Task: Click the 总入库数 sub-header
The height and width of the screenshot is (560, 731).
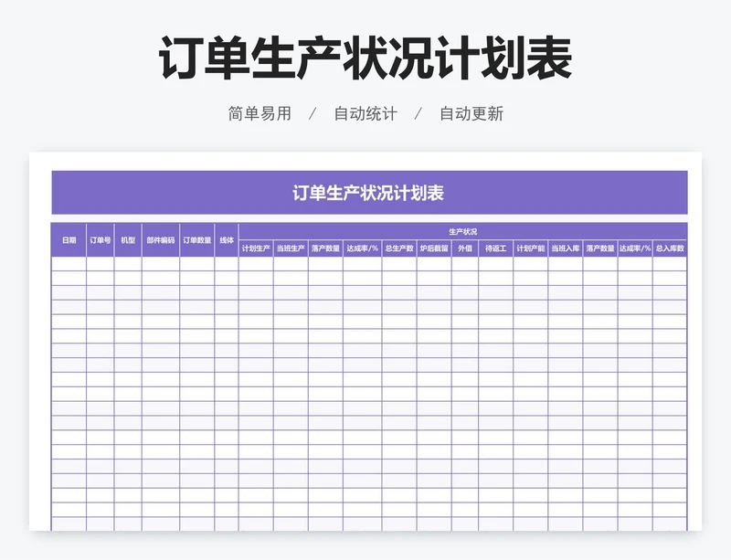Action: tap(670, 248)
